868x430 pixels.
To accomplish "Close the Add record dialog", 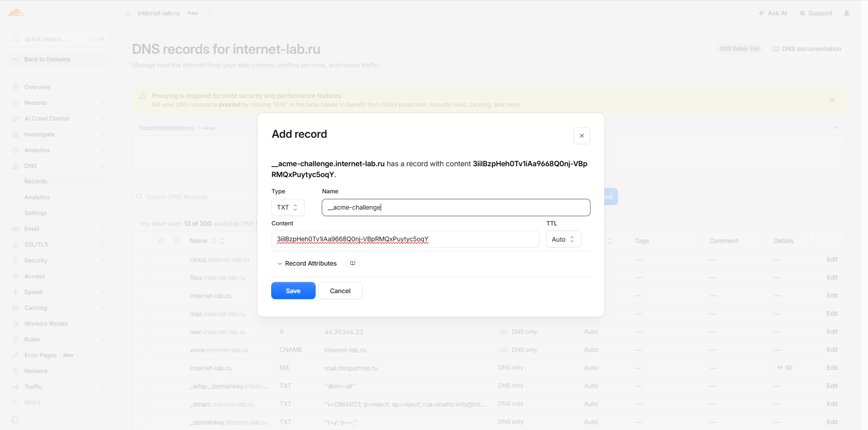I will pos(582,136).
